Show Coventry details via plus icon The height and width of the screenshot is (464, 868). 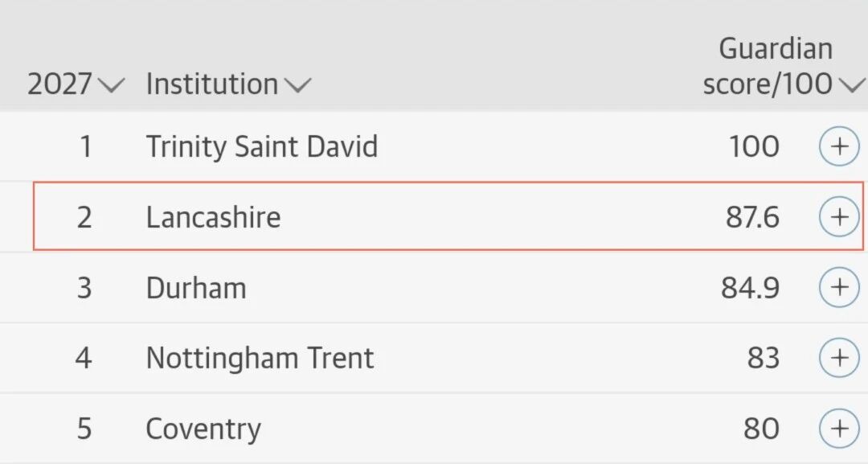pyautogui.click(x=839, y=428)
